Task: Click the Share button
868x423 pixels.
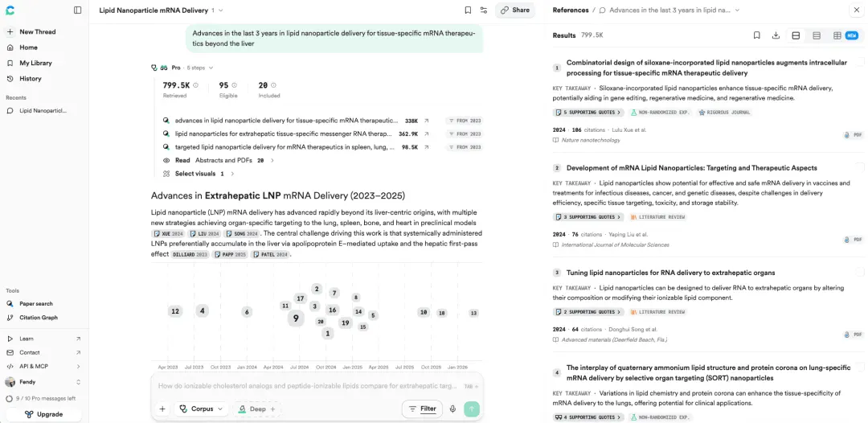Action: coord(515,10)
